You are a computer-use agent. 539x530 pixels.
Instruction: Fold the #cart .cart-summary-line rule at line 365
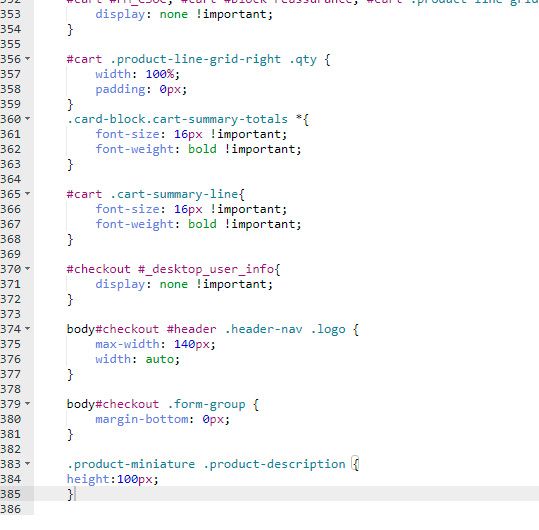pos(28,194)
